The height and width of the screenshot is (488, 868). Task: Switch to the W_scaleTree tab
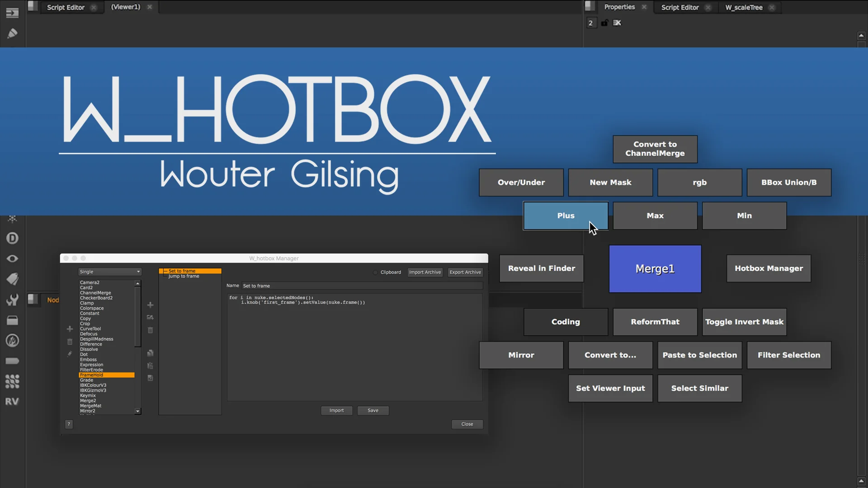744,7
